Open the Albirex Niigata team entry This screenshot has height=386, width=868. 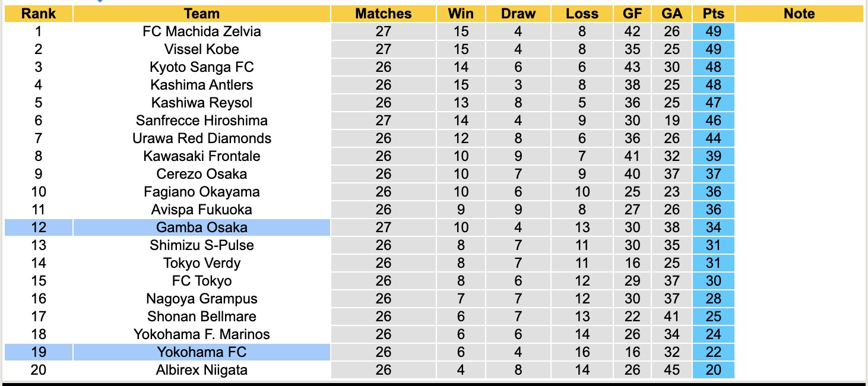tap(202, 370)
